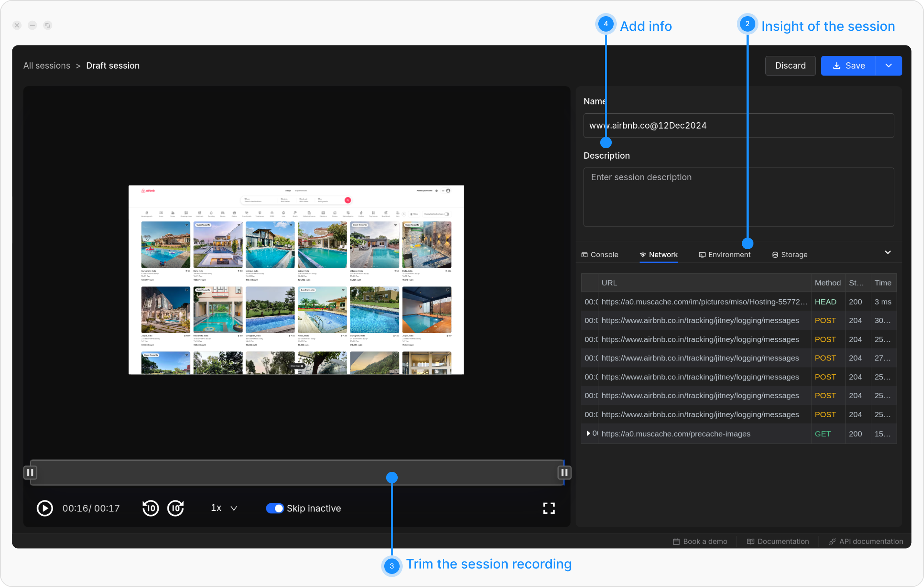Viewport: 924px width, 587px height.
Task: Click the left trim handle
Action: [x=30, y=472]
